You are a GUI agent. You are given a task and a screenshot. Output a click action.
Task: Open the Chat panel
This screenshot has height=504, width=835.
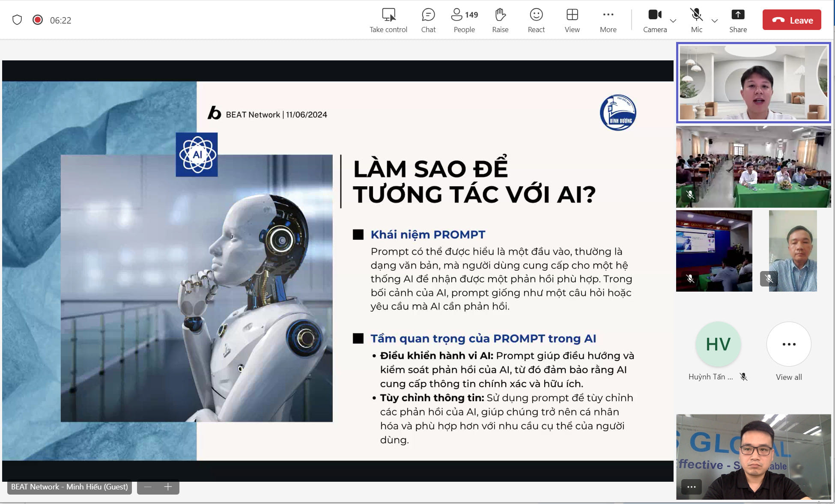(428, 20)
